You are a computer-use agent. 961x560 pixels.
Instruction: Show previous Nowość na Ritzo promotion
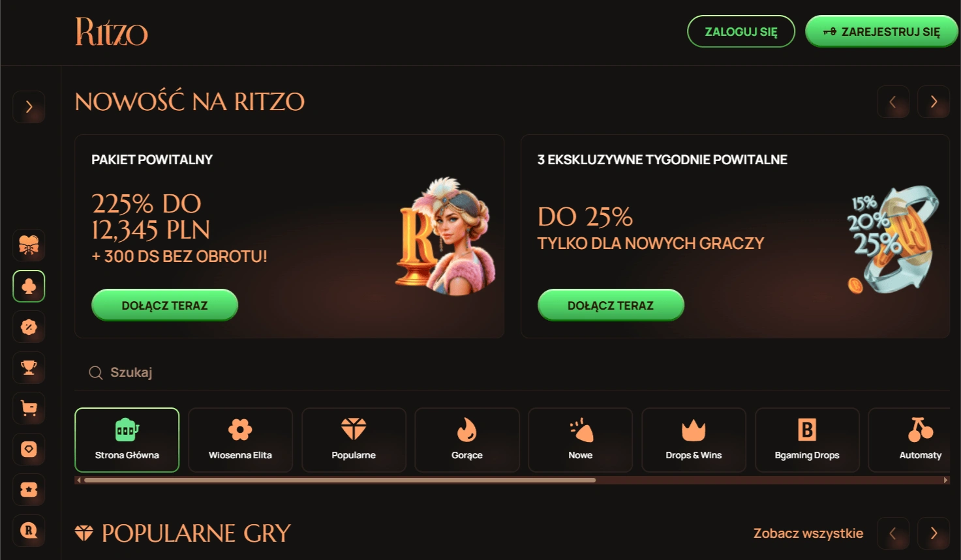click(x=893, y=102)
